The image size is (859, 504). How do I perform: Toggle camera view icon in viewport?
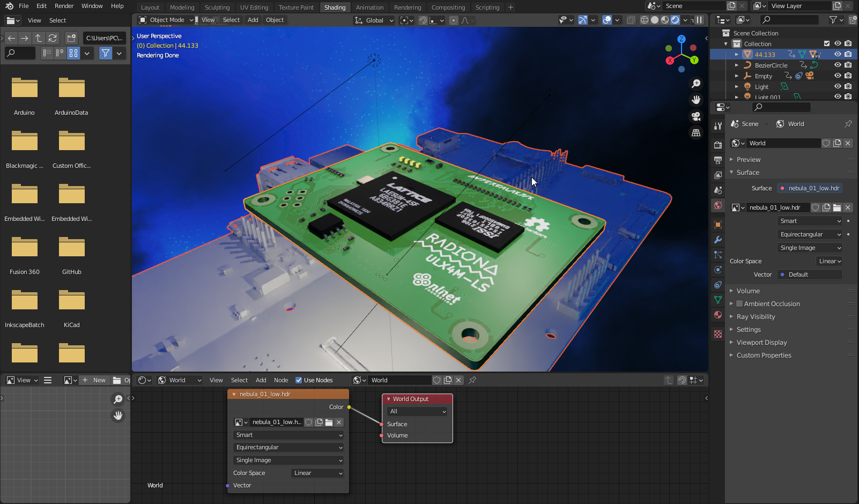[x=696, y=116]
